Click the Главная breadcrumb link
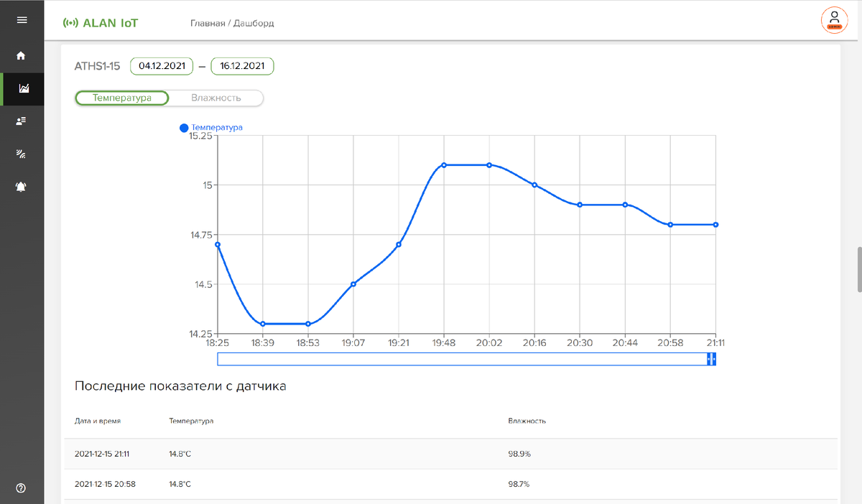 tap(207, 23)
